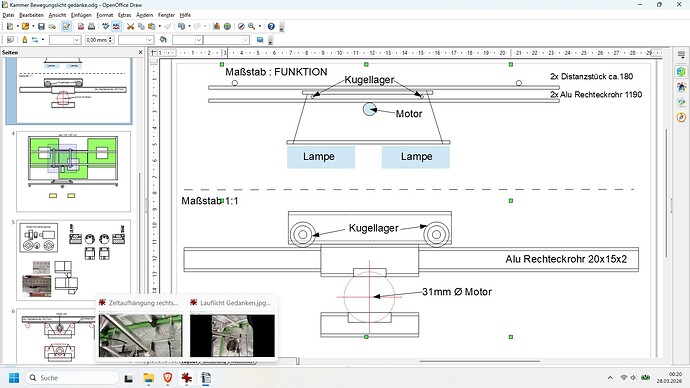Open Undo history dropdown arrow

[189, 26]
